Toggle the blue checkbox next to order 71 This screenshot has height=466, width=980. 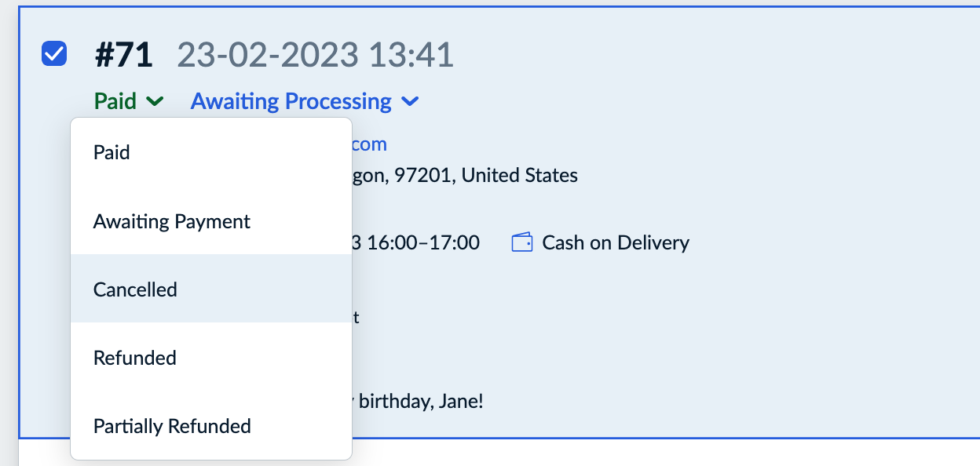(x=53, y=53)
